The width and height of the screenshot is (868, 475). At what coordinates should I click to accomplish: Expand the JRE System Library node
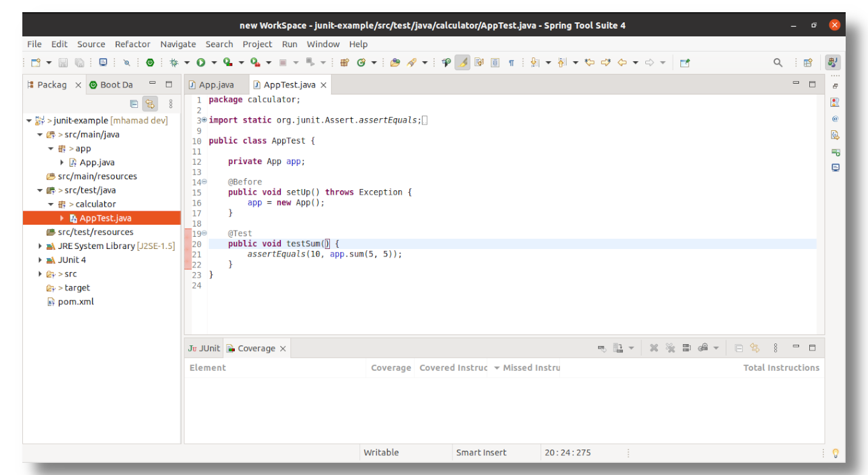[x=40, y=246]
